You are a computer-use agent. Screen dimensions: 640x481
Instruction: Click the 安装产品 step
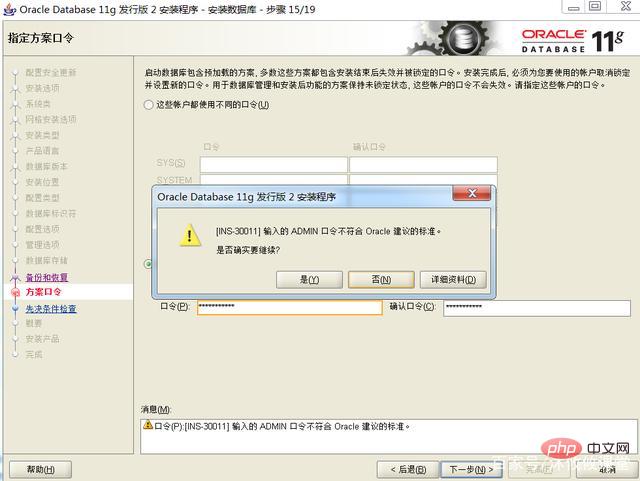pos(42,339)
